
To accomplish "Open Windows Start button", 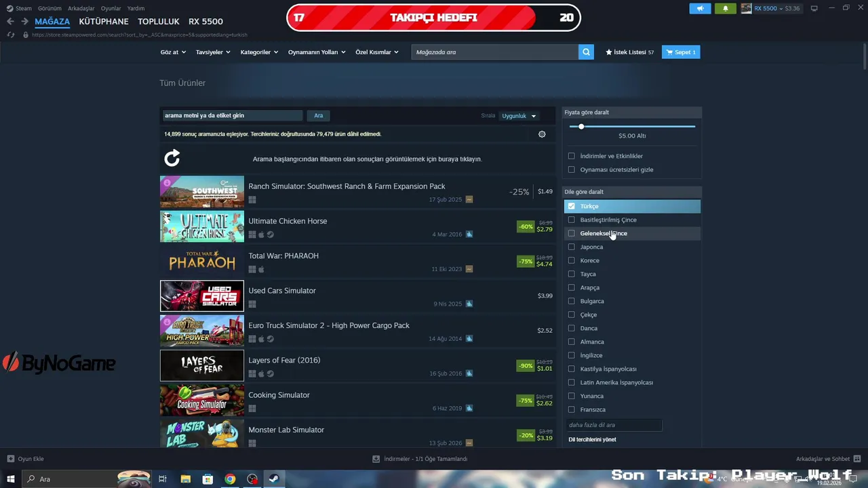I will (x=10, y=479).
